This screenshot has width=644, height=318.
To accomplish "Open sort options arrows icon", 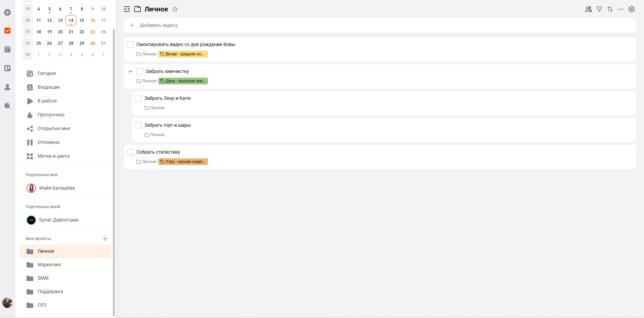I will pyautogui.click(x=610, y=9).
